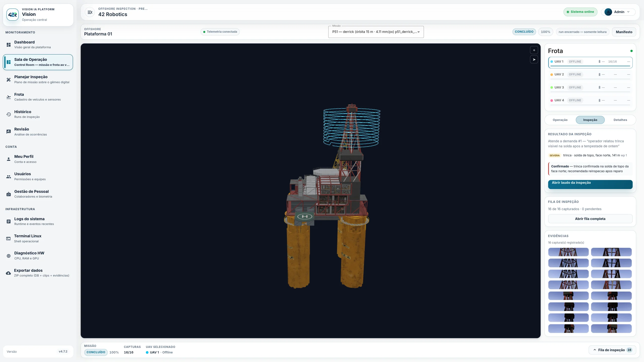The width and height of the screenshot is (644, 362).
Task: Click Abrir fila completa
Action: point(590,219)
